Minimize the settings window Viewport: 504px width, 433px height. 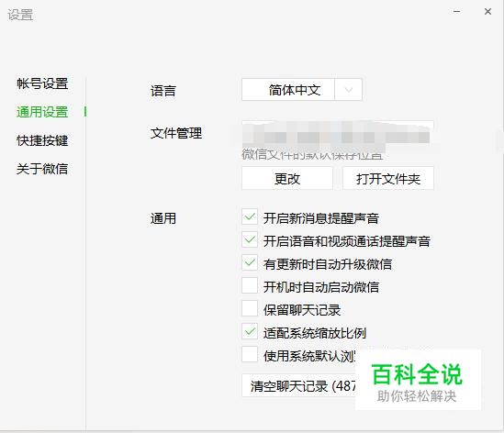click(x=457, y=12)
